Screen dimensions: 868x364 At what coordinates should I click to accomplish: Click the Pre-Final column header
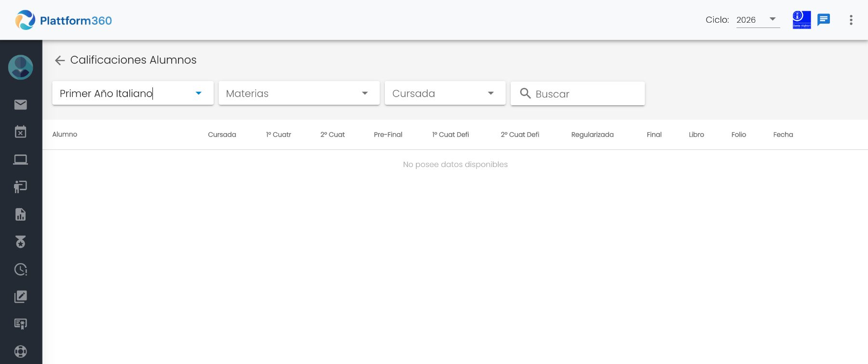(x=388, y=135)
